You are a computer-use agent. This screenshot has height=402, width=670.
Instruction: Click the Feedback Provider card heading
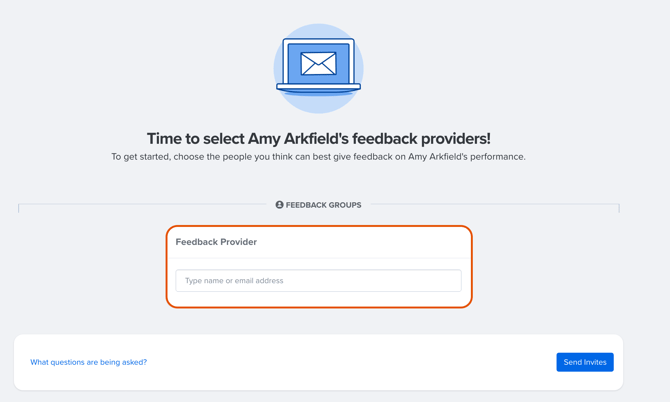click(x=216, y=242)
